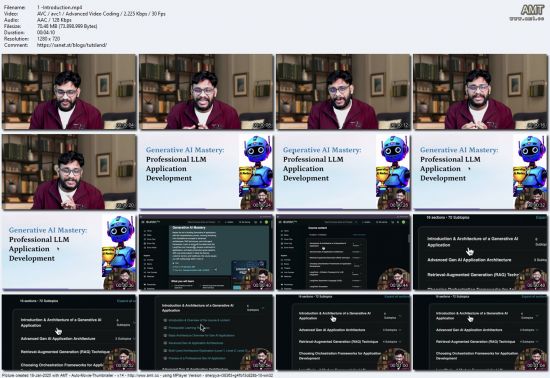
Task: Click the 'Picture created' footer line
Action: pos(137,375)
